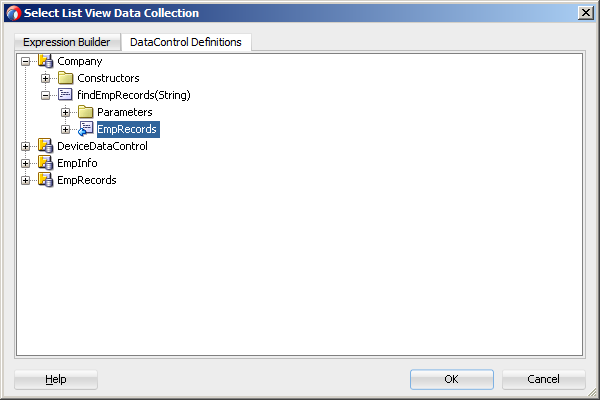Select the DeviceDataControl tree item label
Viewport: 600px width, 400px height.
coord(102,146)
